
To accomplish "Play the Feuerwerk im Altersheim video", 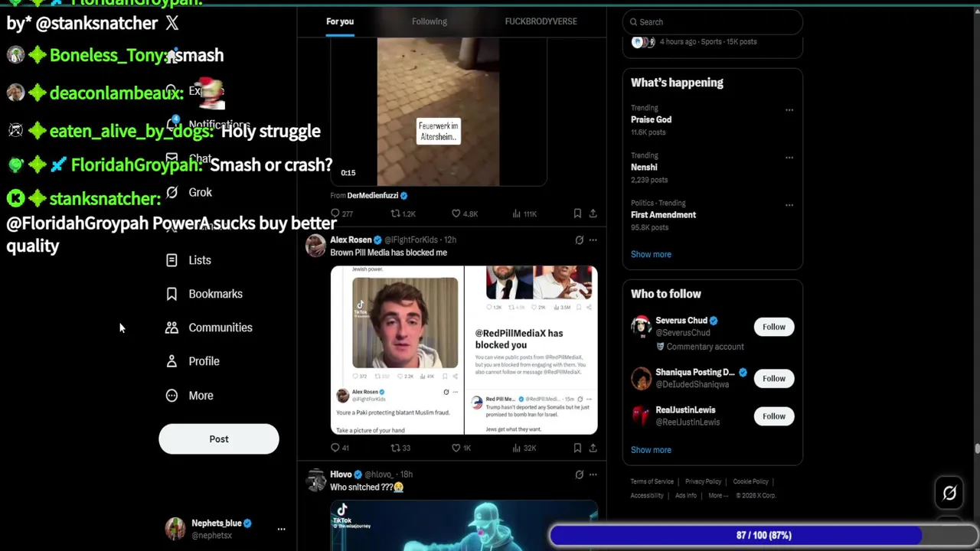I will (x=438, y=112).
